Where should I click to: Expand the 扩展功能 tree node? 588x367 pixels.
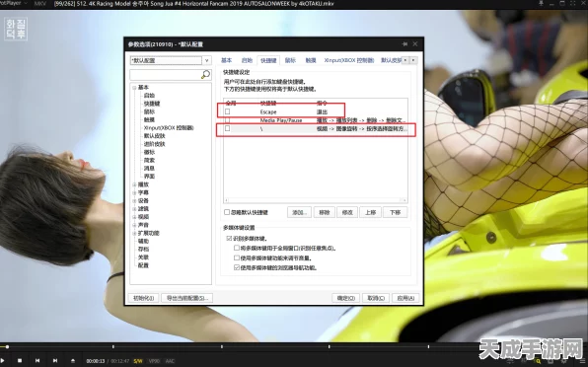[x=134, y=233]
